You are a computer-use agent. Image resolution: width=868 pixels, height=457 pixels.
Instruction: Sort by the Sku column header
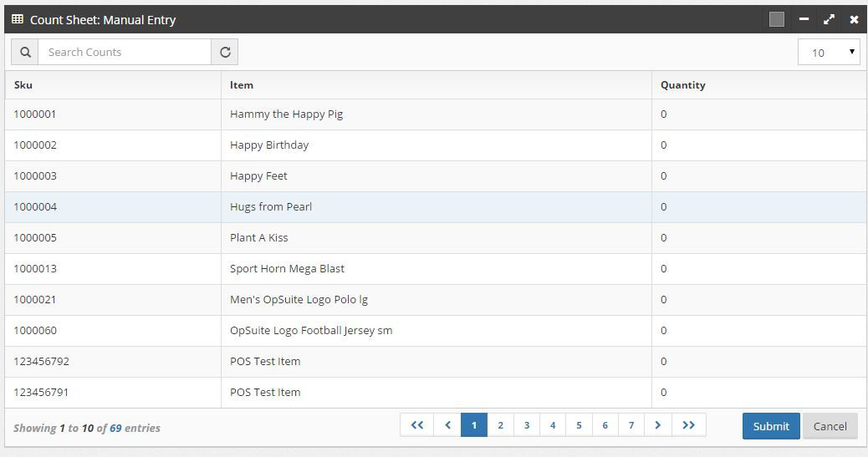pyautogui.click(x=23, y=84)
